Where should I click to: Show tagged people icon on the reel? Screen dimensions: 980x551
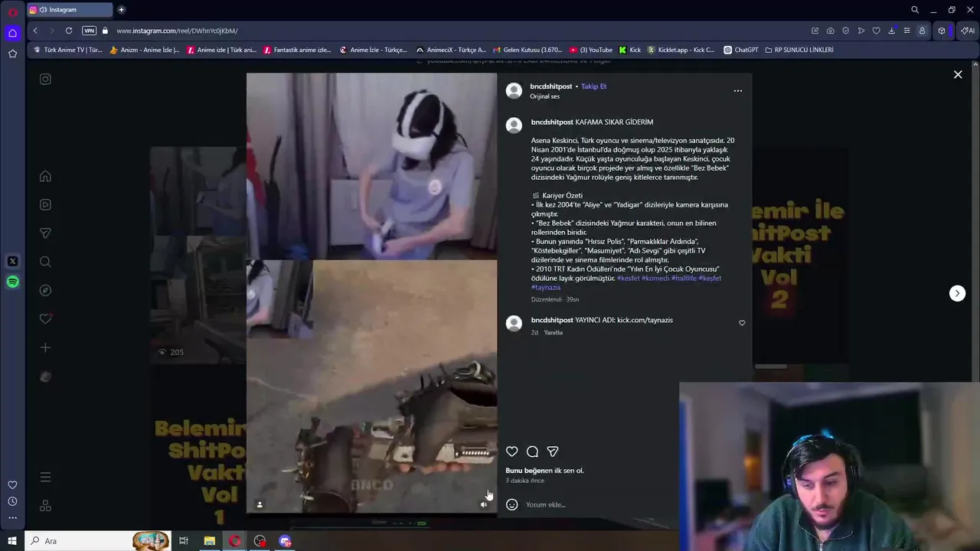[x=260, y=504]
